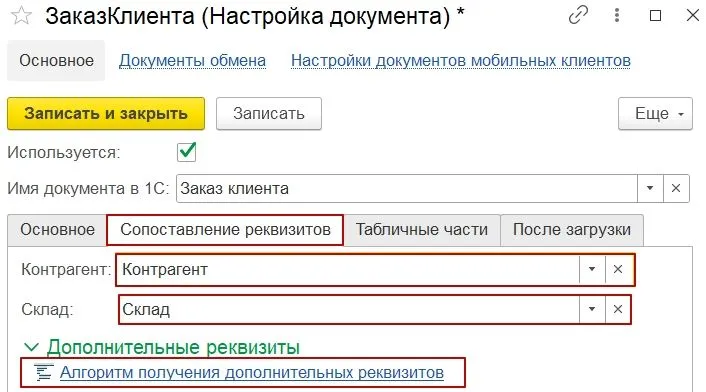Screen dimensions: 706x392
Task: Maximize the document settings window
Action: pos(656,16)
